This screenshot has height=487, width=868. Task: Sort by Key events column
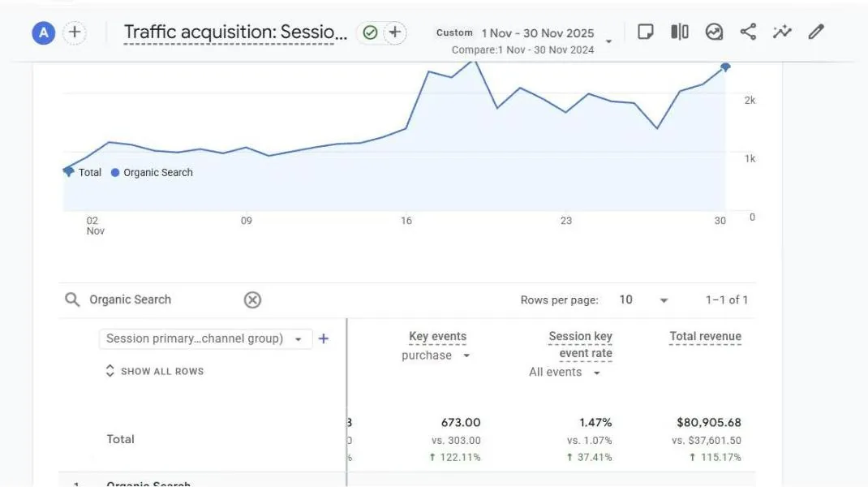coord(437,336)
